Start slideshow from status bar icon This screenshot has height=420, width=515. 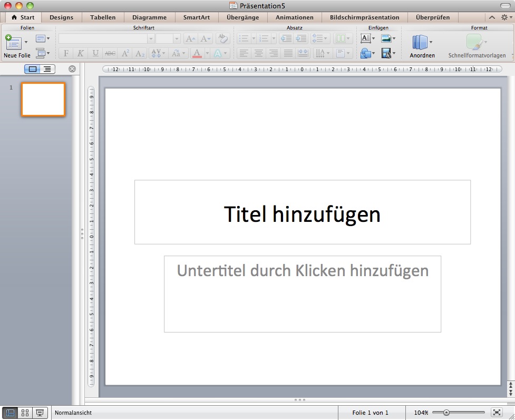tap(39, 413)
